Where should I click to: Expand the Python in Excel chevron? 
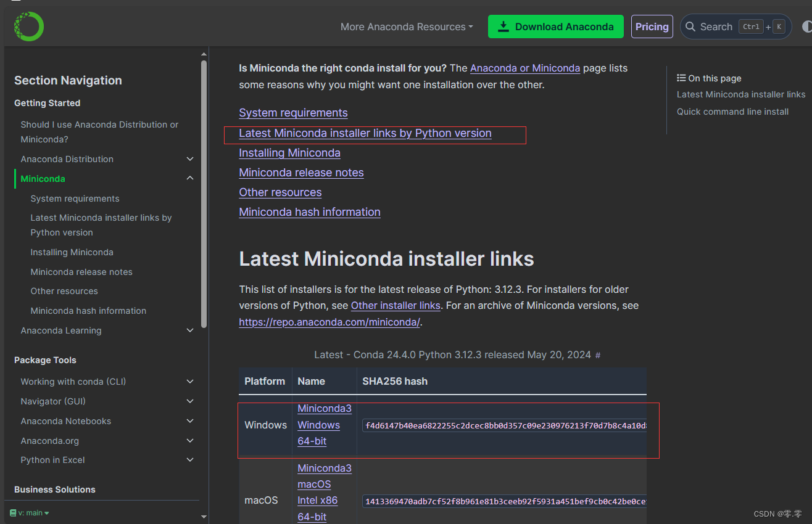pyautogui.click(x=190, y=460)
